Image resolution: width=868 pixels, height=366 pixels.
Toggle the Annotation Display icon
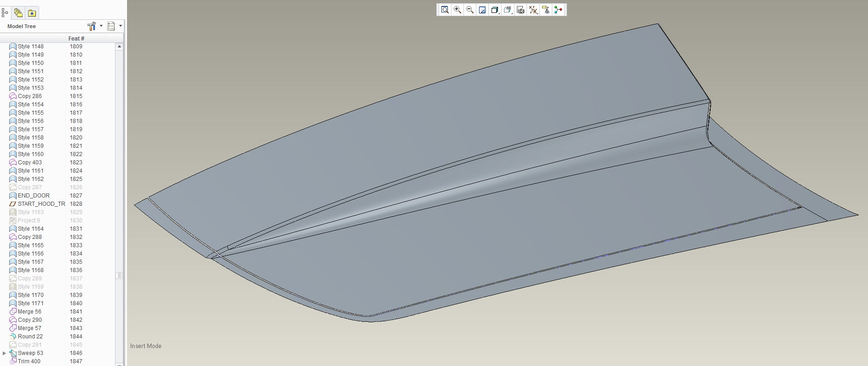[x=546, y=10]
